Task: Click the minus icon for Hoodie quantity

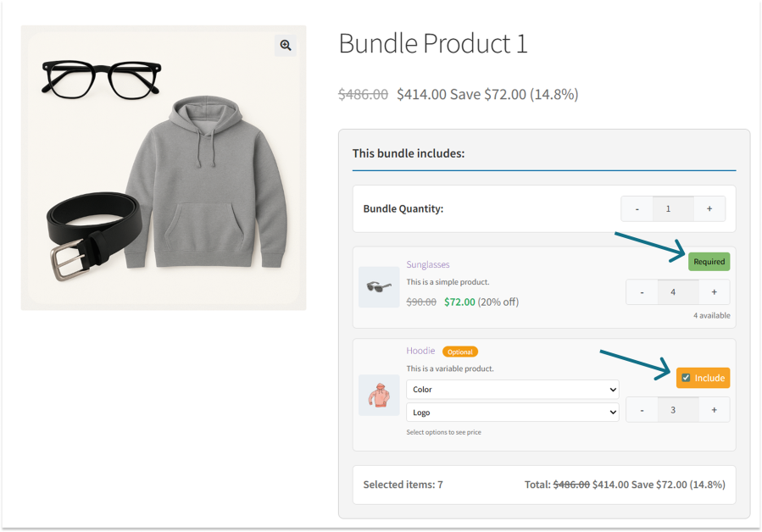Action: pyautogui.click(x=642, y=409)
